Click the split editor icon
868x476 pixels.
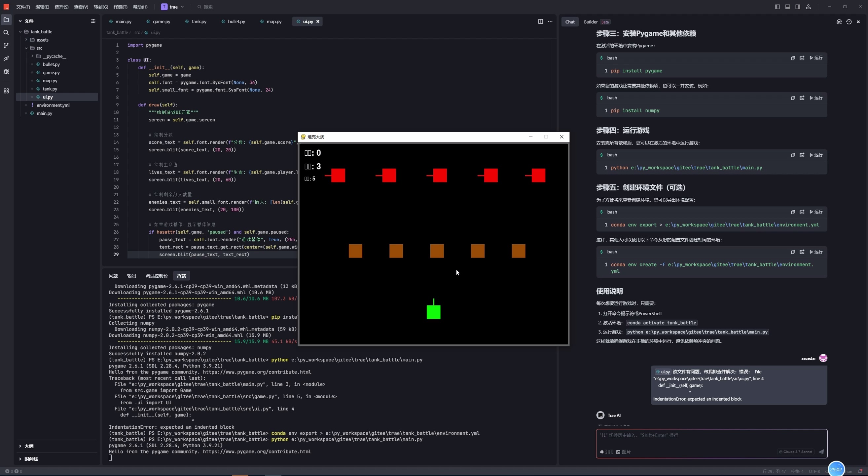click(540, 21)
